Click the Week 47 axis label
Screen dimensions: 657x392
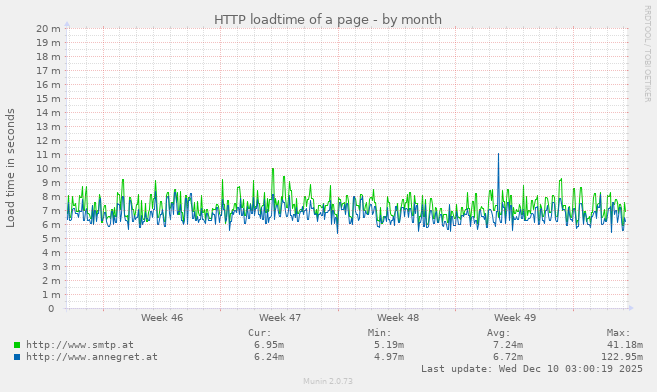click(x=280, y=317)
